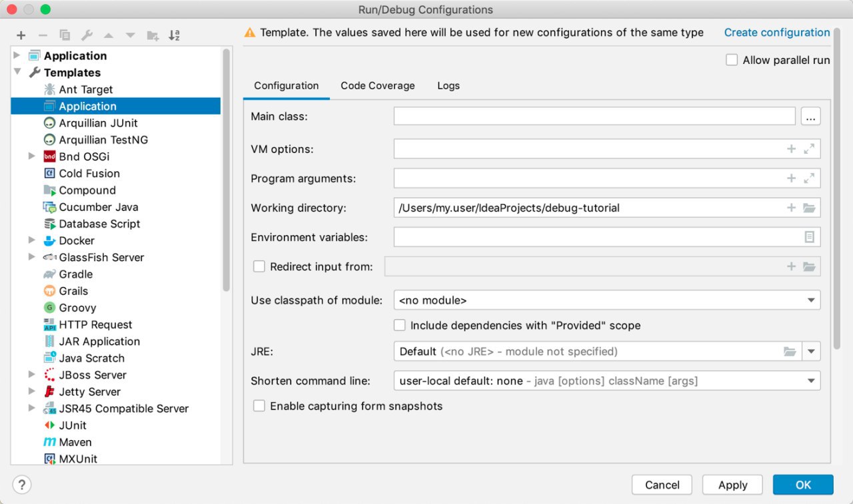This screenshot has height=504, width=853.
Task: Select the JUnit template in list
Action: (x=73, y=425)
